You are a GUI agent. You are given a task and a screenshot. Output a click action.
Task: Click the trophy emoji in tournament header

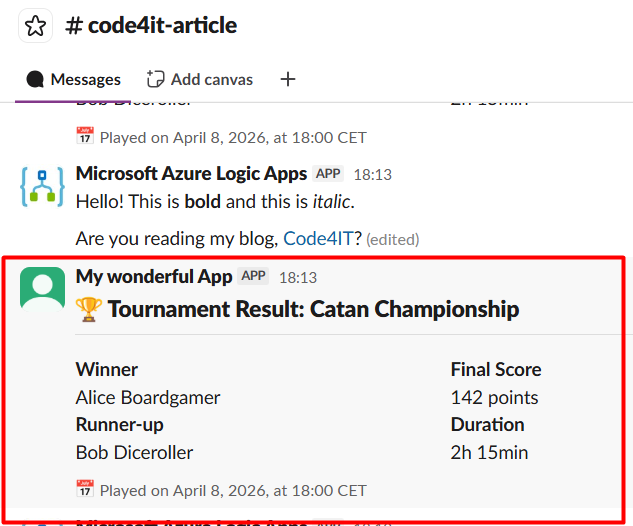[x=87, y=310]
